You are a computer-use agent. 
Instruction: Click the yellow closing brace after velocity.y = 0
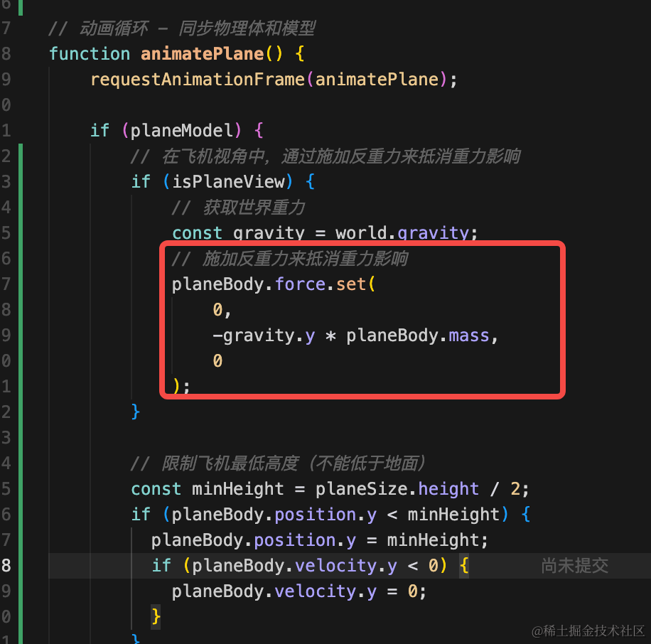pos(156,616)
